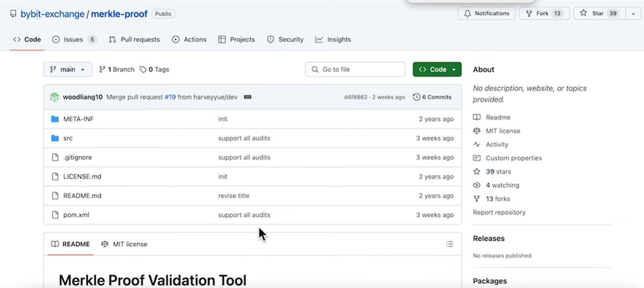Select the MIT license tab
Viewport: 644px width, 288px height.
pos(124,244)
